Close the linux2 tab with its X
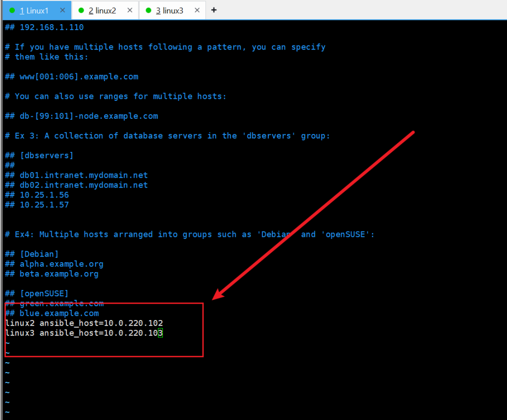This screenshot has width=507, height=420. pos(129,10)
